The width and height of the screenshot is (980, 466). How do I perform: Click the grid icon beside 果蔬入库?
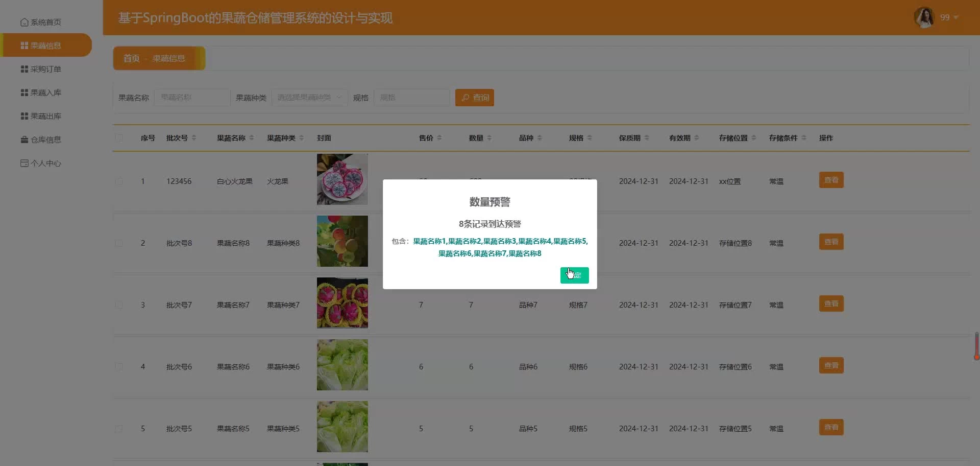click(24, 92)
